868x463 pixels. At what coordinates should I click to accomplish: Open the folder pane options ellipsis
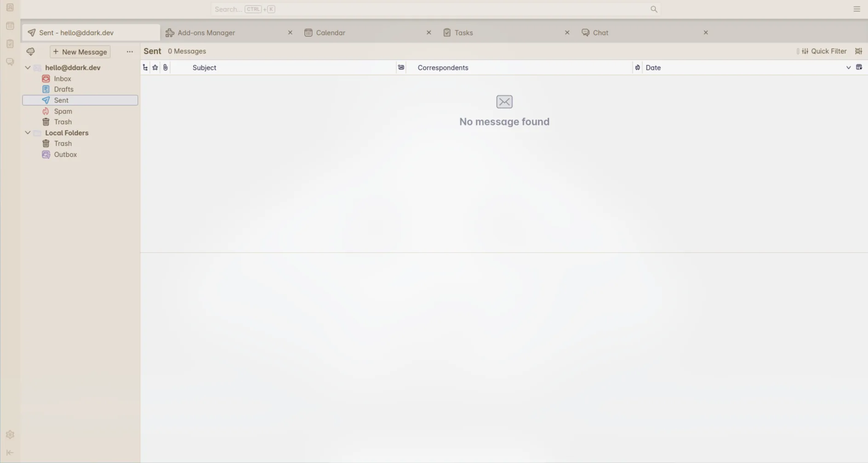130,51
